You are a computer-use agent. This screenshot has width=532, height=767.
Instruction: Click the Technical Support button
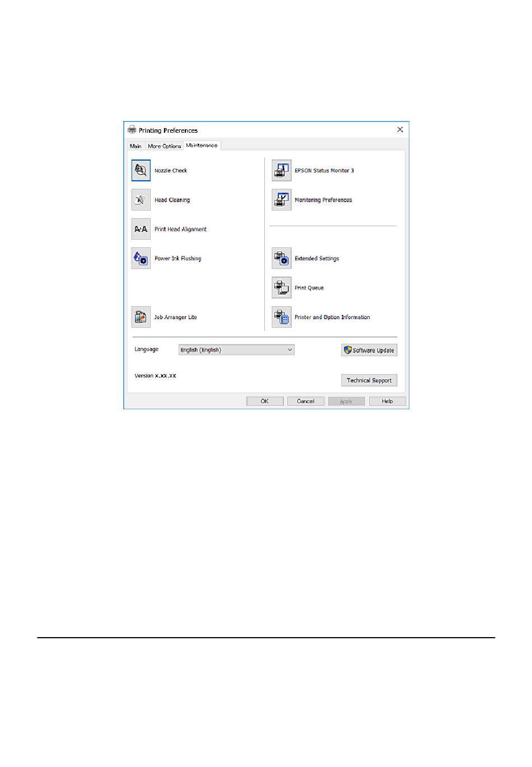tap(369, 380)
